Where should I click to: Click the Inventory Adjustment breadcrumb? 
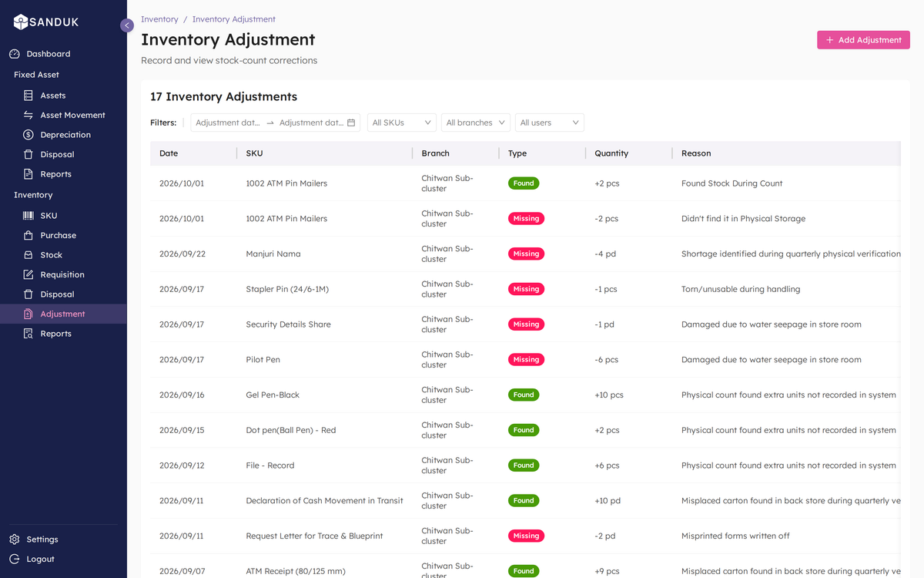click(234, 19)
